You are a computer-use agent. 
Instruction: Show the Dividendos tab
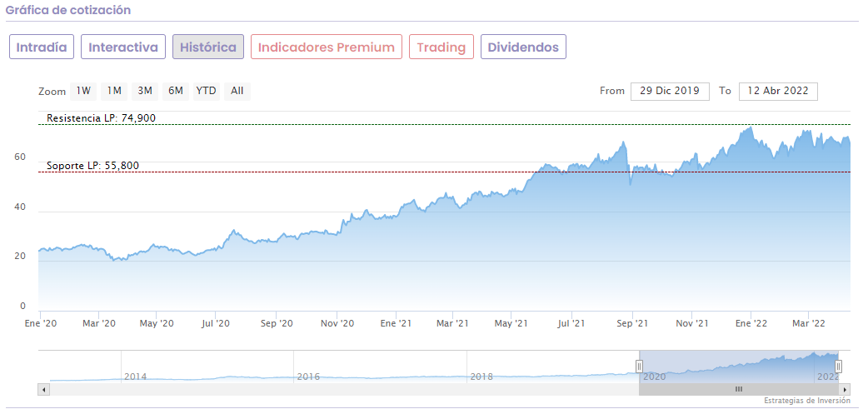click(523, 47)
